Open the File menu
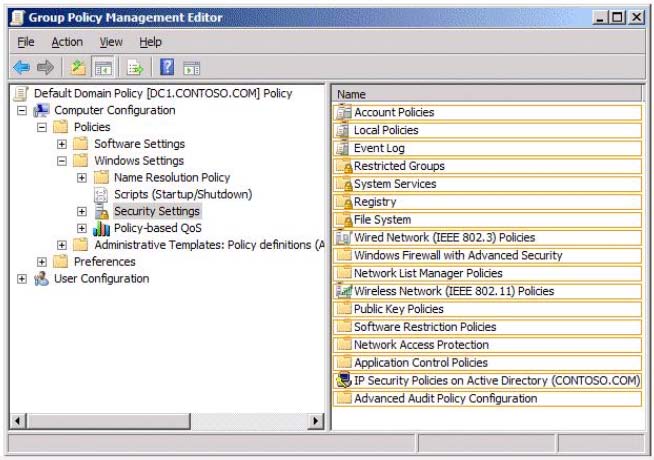654x460 pixels. point(26,42)
